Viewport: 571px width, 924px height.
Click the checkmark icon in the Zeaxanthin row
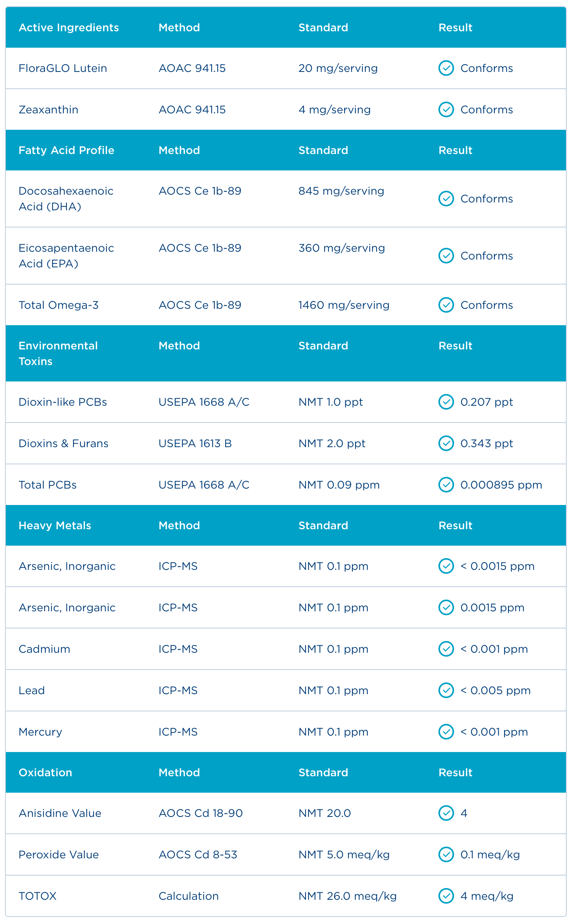446,109
